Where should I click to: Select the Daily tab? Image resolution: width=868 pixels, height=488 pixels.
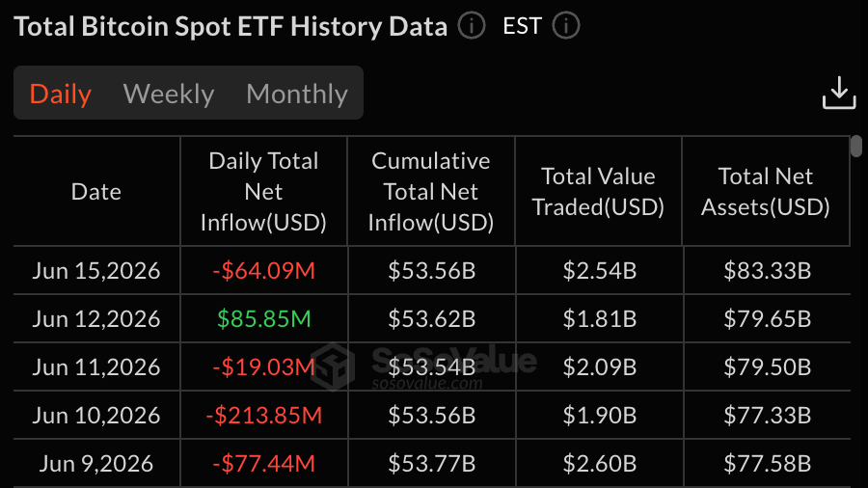click(x=61, y=94)
